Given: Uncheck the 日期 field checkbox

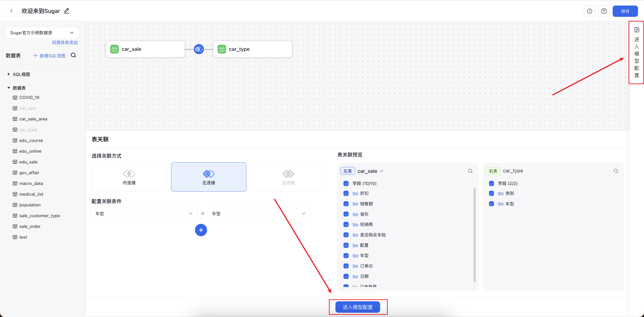Looking at the screenshot, I should pos(346,276).
